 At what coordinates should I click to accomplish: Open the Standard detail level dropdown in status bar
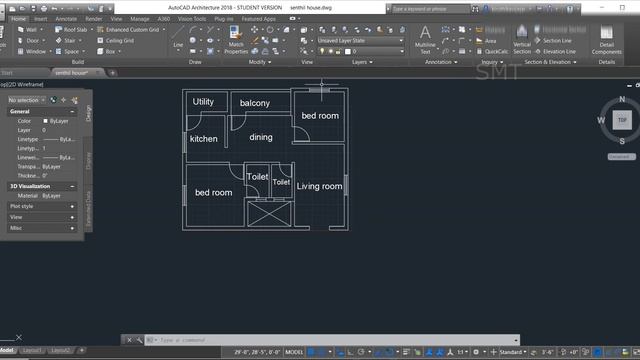click(x=513, y=352)
